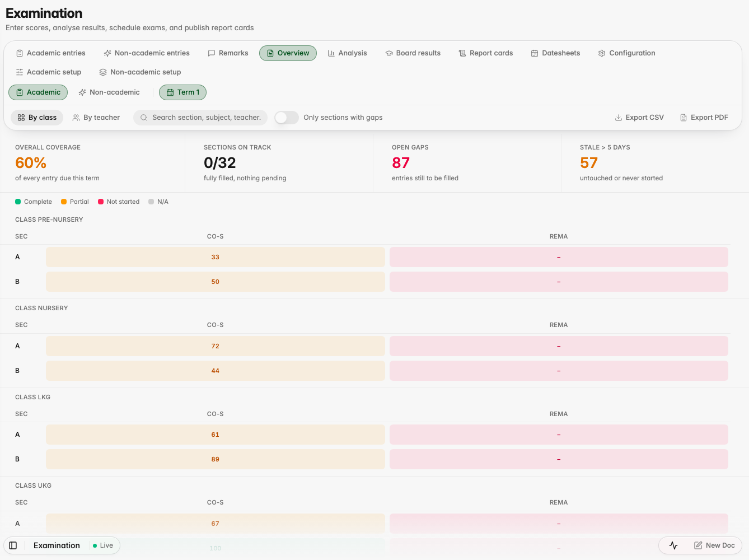Click the pencil icon of New Doc
The height and width of the screenshot is (560, 749).
[698, 545]
